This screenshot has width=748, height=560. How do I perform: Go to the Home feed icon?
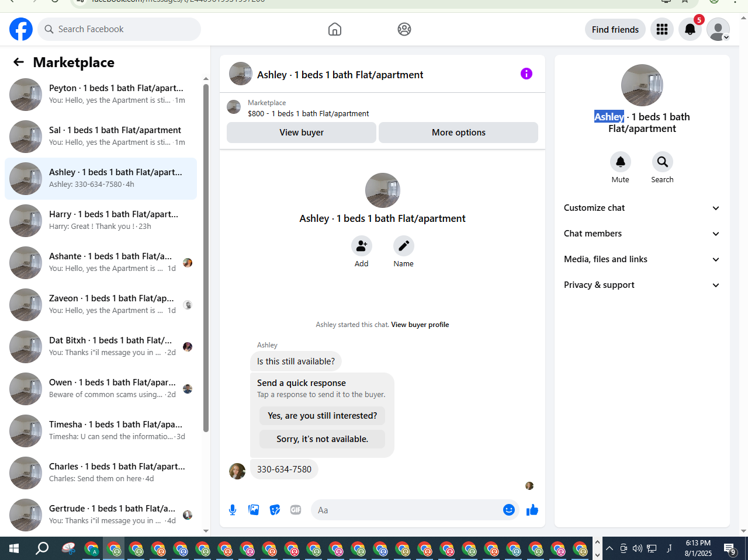point(335,29)
